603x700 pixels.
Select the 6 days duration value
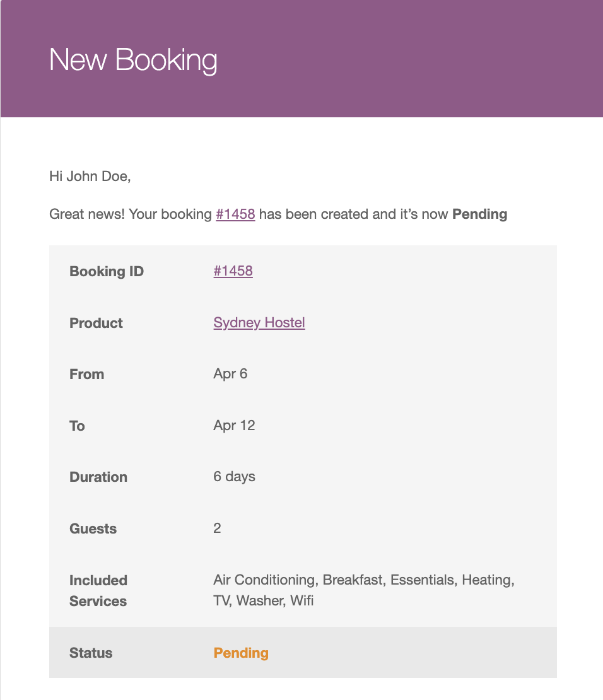pyautogui.click(x=234, y=477)
